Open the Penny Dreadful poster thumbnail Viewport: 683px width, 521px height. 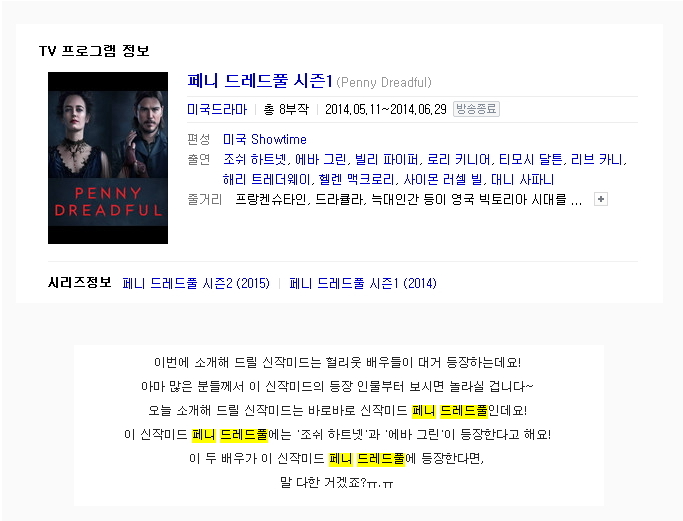point(108,158)
